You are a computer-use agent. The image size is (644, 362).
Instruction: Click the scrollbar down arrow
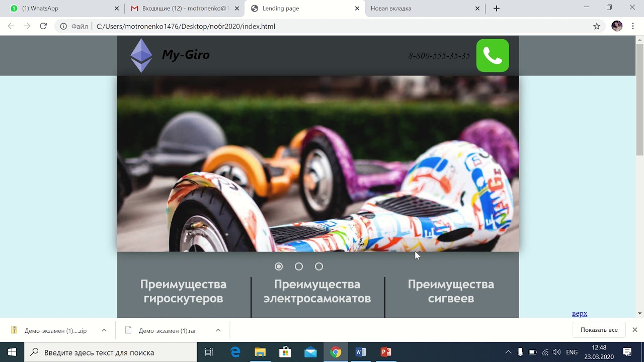640,313
